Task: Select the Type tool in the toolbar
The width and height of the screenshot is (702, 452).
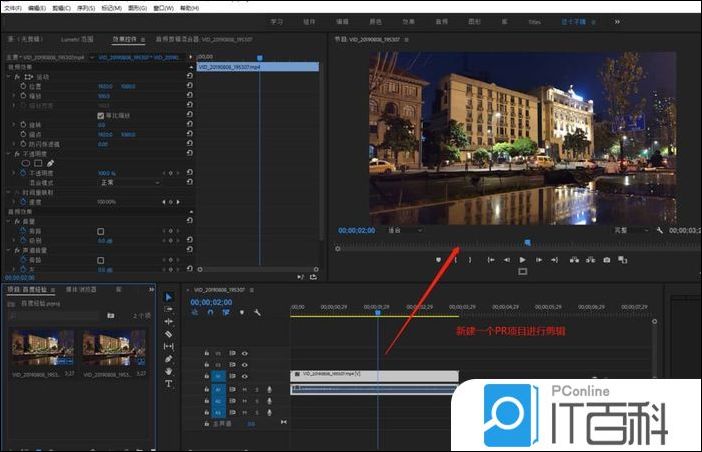Action: 168,383
